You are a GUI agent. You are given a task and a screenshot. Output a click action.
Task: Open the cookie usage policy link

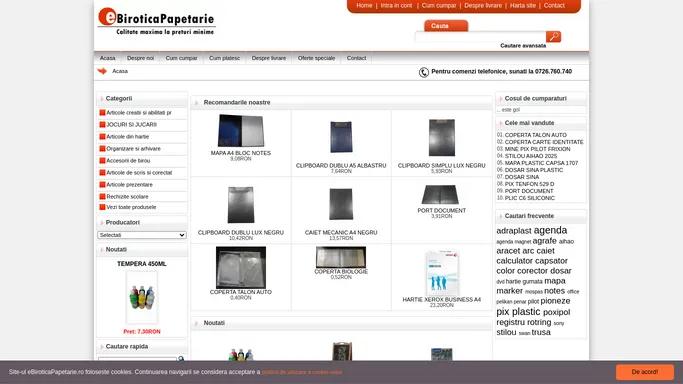(x=302, y=372)
